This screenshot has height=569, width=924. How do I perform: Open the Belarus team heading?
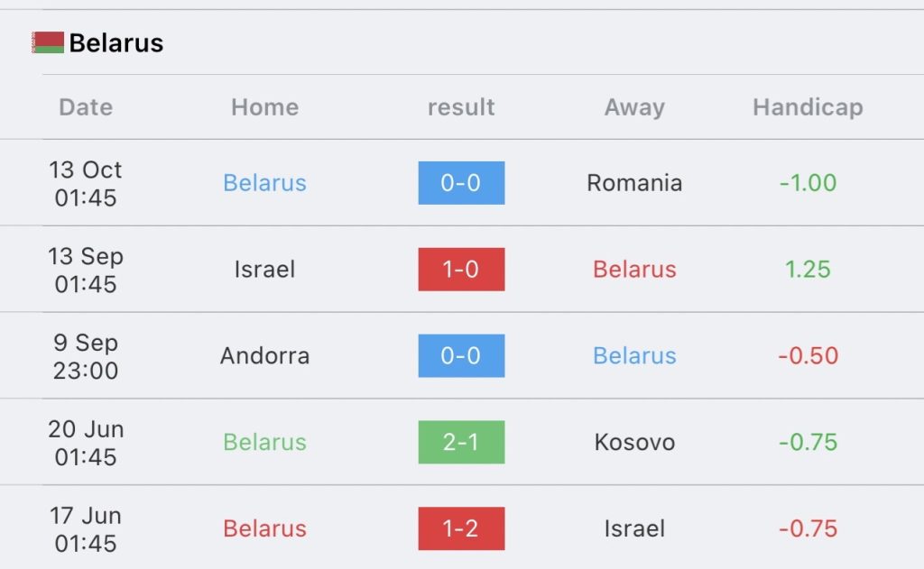[x=116, y=43]
